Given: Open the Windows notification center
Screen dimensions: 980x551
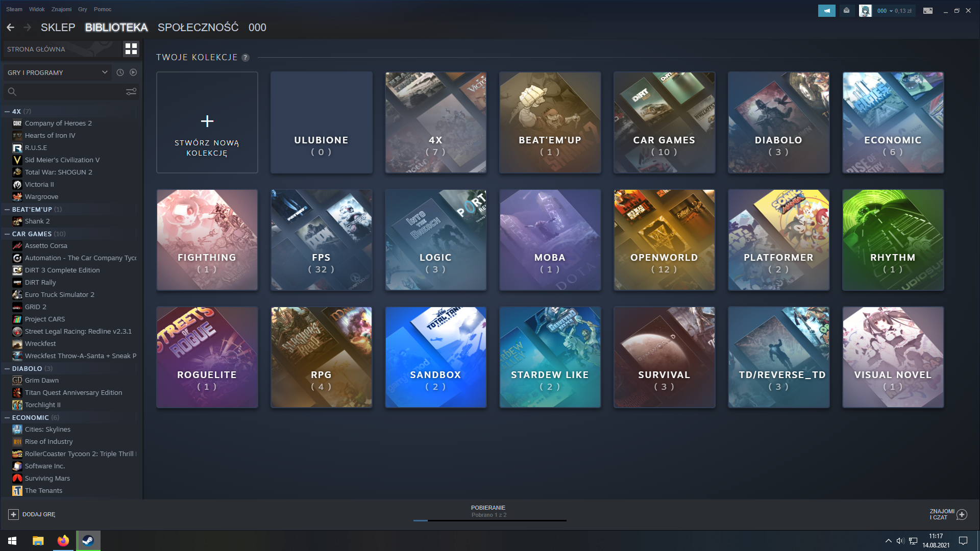Looking at the screenshot, I should point(963,541).
